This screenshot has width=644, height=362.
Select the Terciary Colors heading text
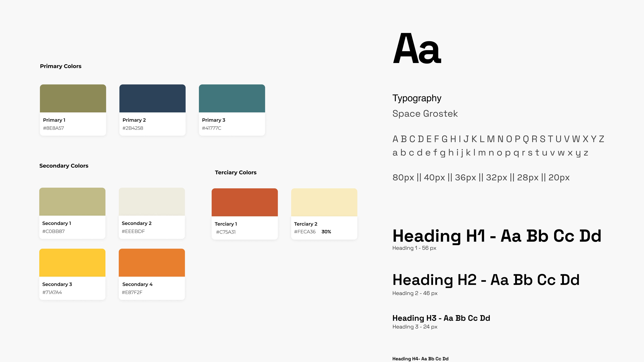click(235, 172)
